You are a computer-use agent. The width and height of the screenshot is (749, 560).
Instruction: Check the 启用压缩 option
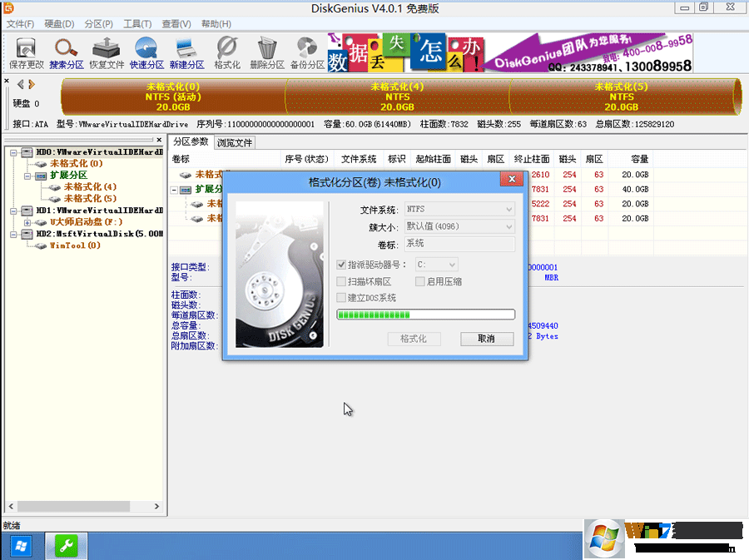tap(419, 281)
